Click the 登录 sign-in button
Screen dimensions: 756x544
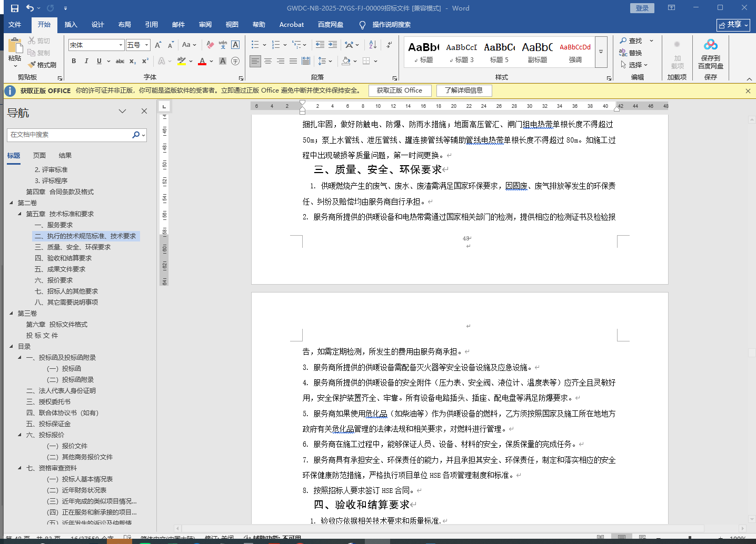point(642,8)
